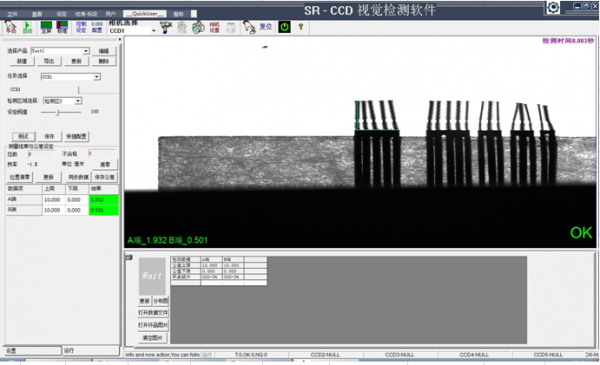
Task: Open the 文件 menu
Action: tap(12, 14)
